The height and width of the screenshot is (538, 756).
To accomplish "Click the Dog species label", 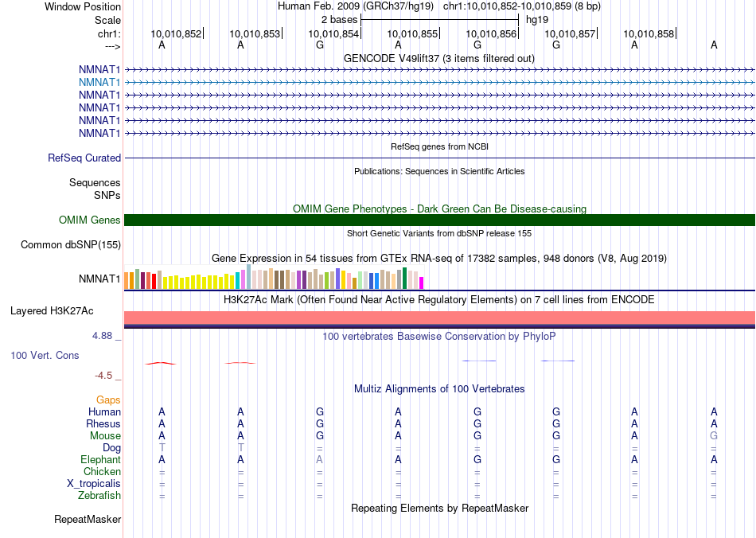I will 111,448.
